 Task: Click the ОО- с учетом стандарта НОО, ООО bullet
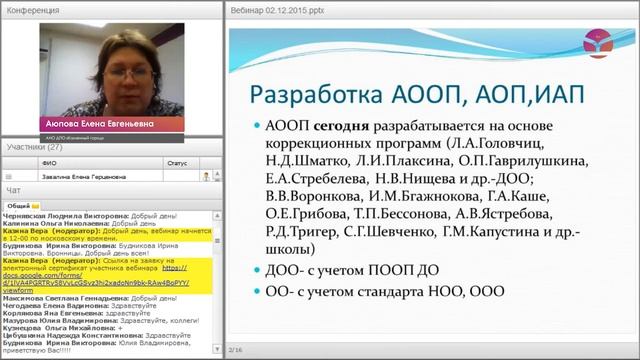click(384, 291)
